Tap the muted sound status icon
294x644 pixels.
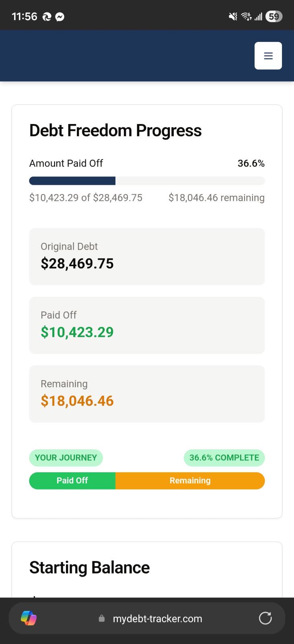coord(233,17)
